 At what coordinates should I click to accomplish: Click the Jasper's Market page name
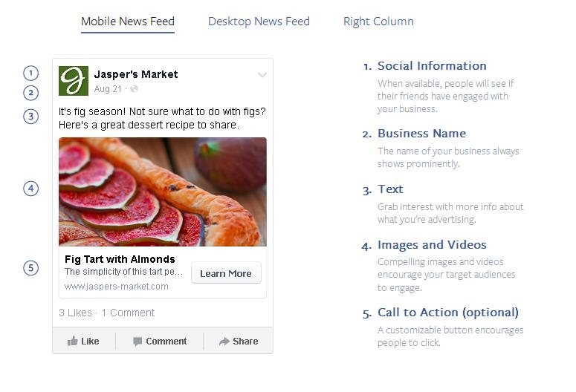136,74
